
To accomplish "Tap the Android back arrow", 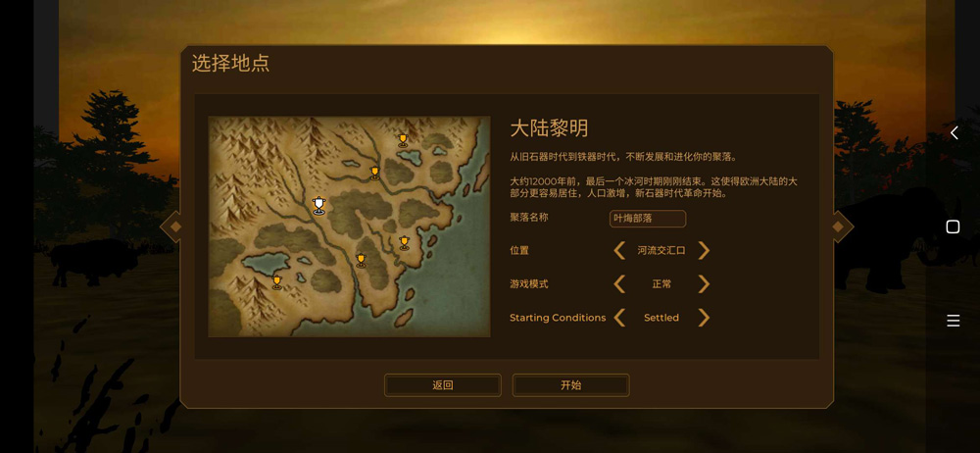I will pos(954,132).
